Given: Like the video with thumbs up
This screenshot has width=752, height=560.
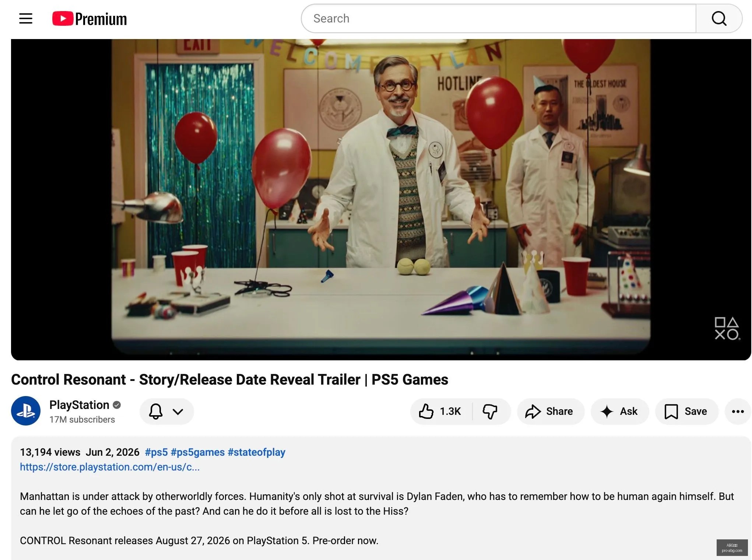Looking at the screenshot, I should point(441,411).
